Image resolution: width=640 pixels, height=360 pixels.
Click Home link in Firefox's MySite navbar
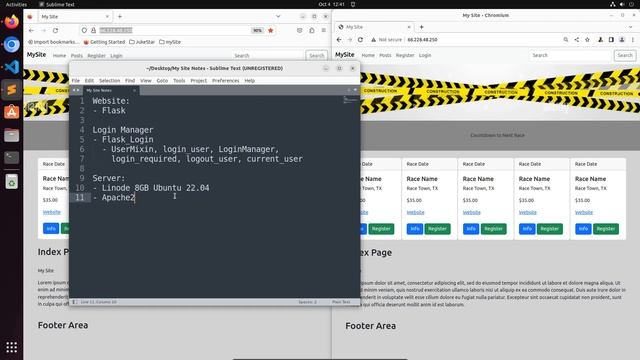[x=59, y=56]
